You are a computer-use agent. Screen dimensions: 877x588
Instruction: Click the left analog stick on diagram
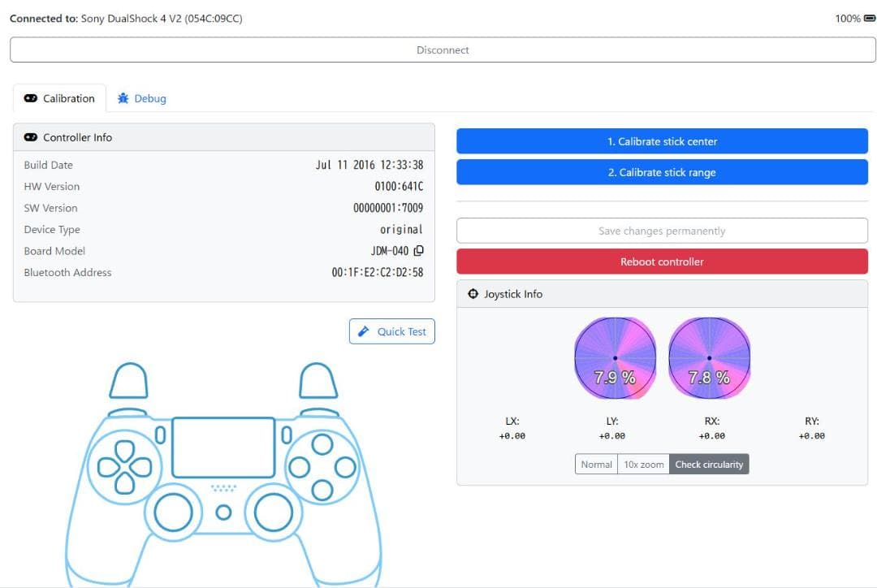point(174,512)
